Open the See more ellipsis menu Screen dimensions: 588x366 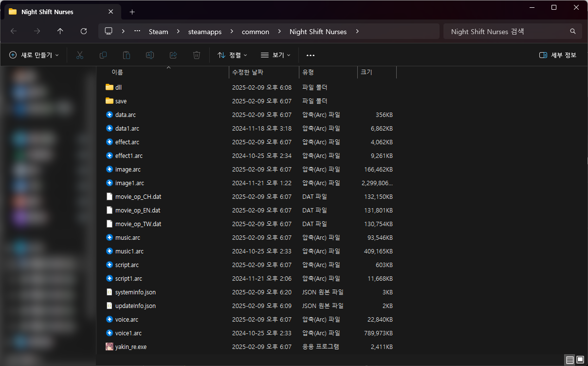click(x=311, y=56)
